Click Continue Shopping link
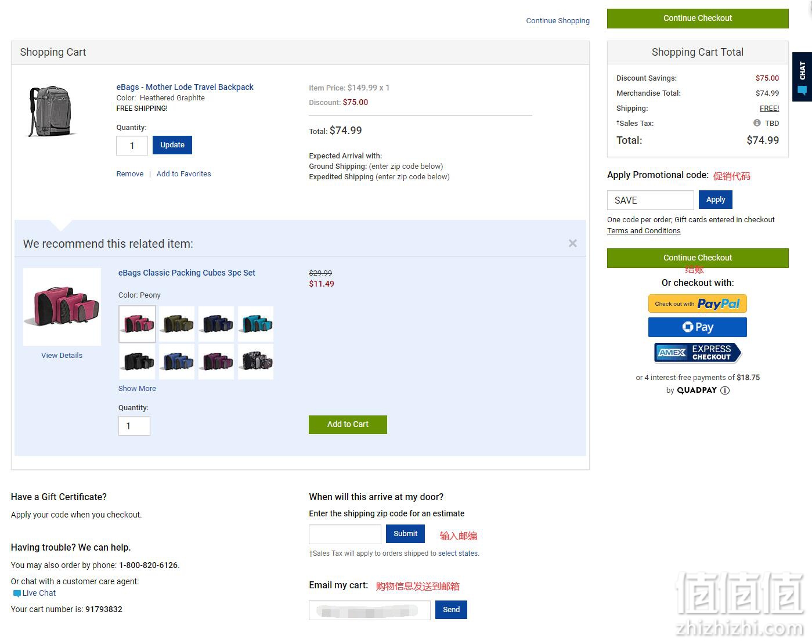The image size is (812, 644). 557,21
